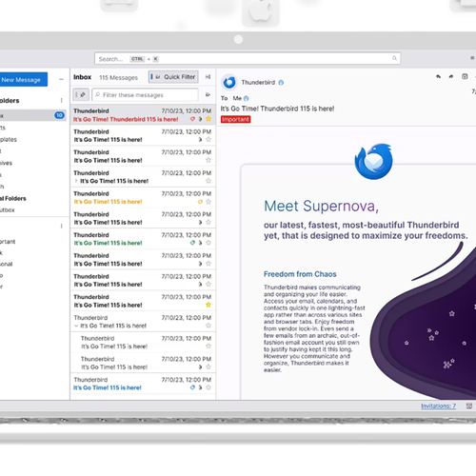Collapse the expanded message thread chevron
Viewport: 476px width, 476px height.
click(x=76, y=326)
